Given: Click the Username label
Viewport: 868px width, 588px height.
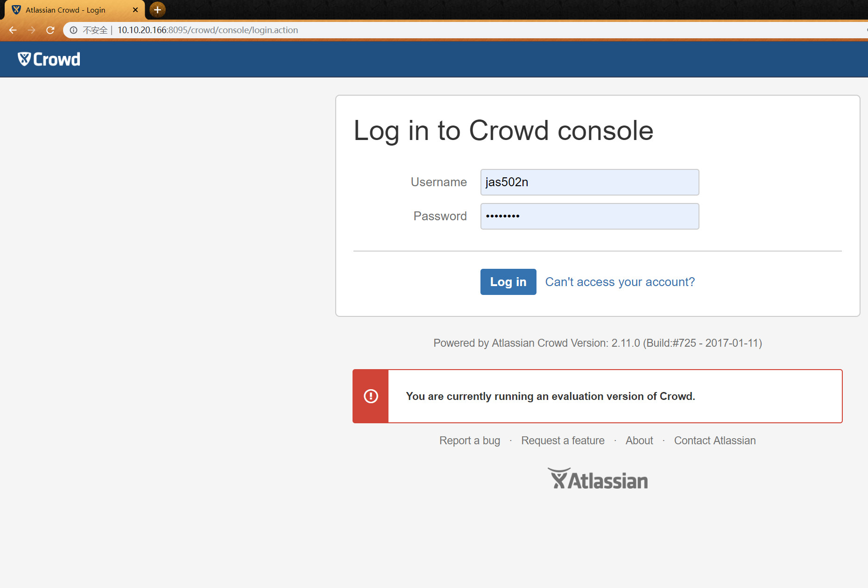Looking at the screenshot, I should pyautogui.click(x=438, y=182).
